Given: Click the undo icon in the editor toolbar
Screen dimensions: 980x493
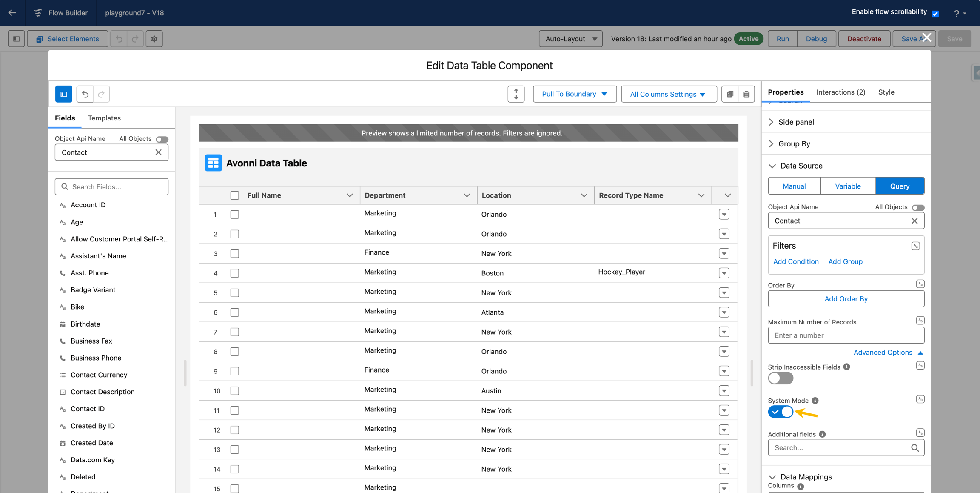Looking at the screenshot, I should click(85, 94).
